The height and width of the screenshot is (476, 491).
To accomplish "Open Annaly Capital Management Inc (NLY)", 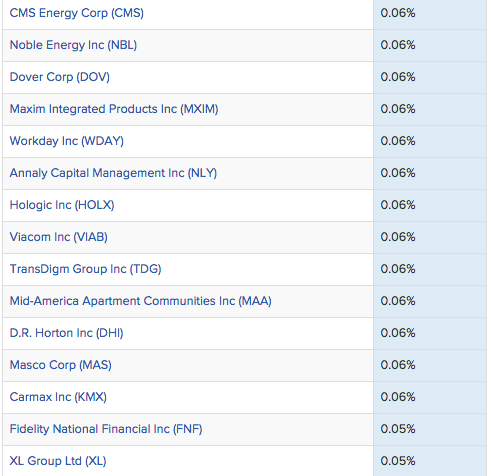I will 113,173.
